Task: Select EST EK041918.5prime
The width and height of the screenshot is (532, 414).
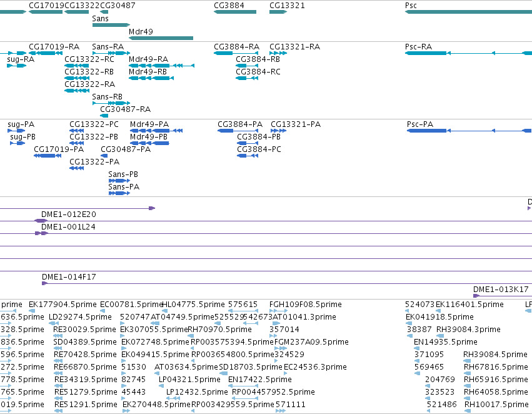Action: pyautogui.click(x=439, y=317)
